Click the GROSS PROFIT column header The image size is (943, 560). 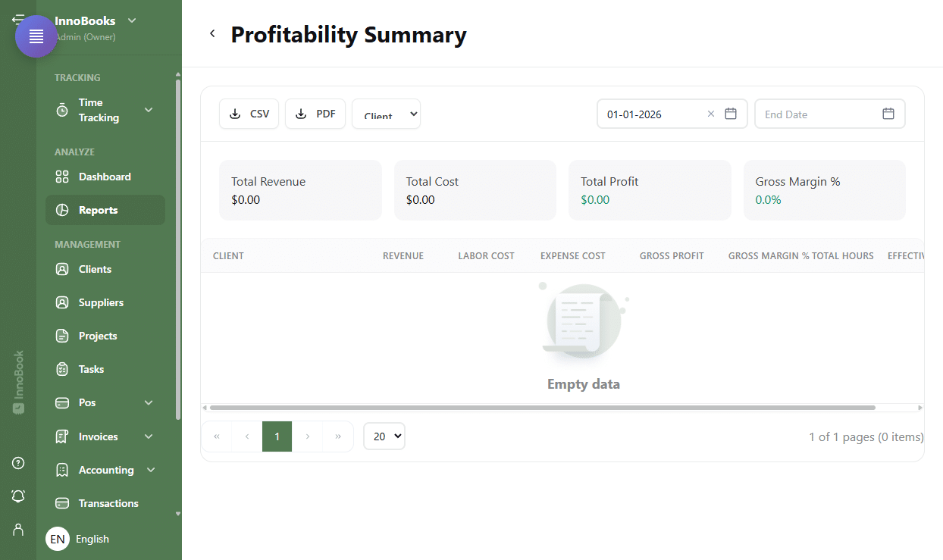pyautogui.click(x=672, y=256)
